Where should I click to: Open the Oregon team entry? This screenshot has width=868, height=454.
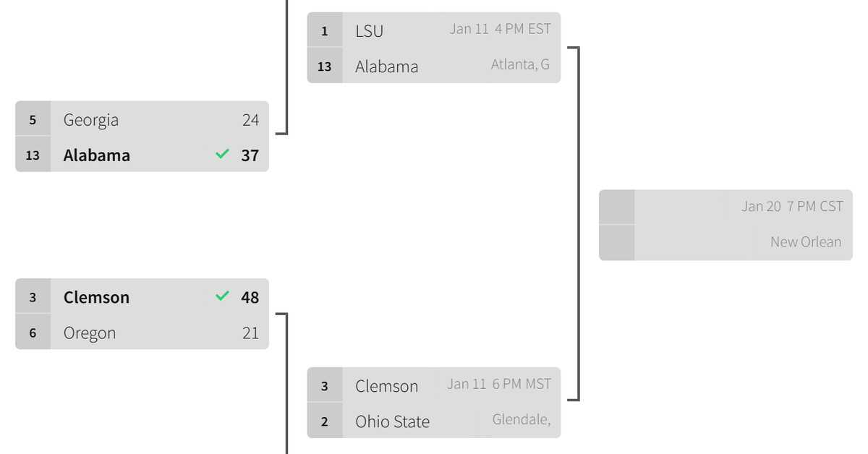tap(90, 333)
